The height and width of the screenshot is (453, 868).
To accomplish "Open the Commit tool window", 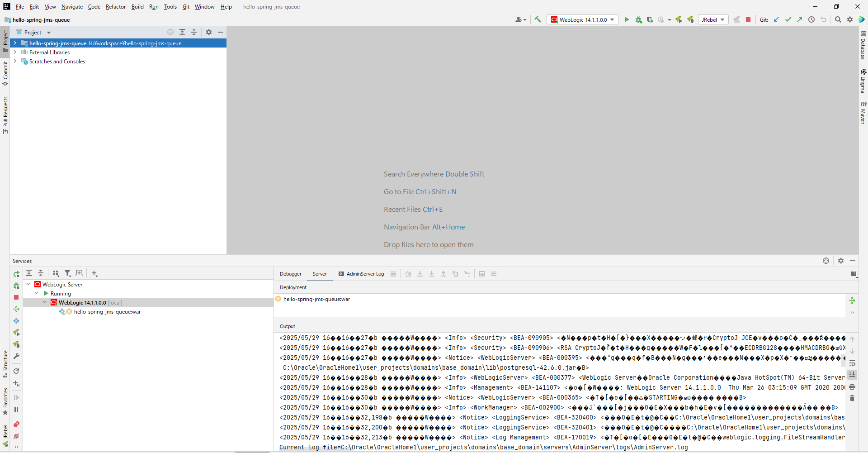I will point(5,73).
